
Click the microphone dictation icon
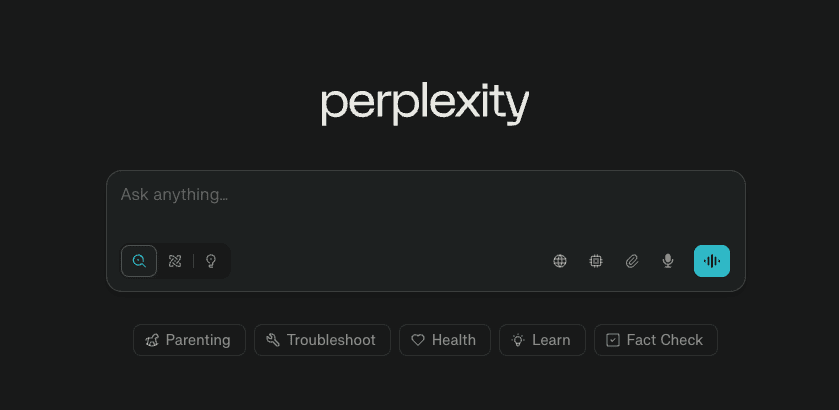coord(668,261)
